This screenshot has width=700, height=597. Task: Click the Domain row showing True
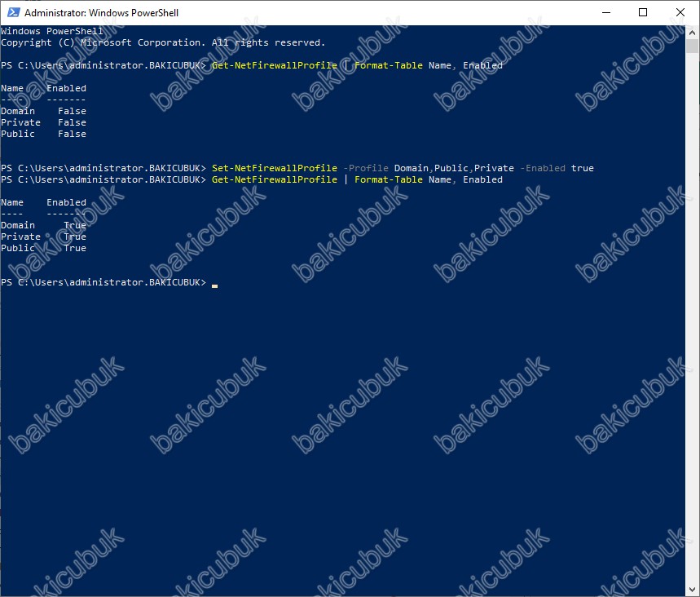pos(43,225)
